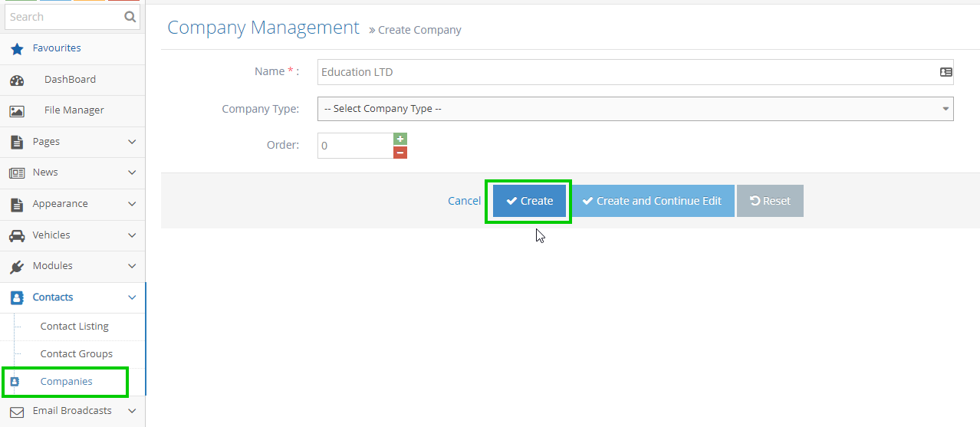This screenshot has height=427, width=980.
Task: Click the Pages menu label
Action: pyautogui.click(x=46, y=142)
